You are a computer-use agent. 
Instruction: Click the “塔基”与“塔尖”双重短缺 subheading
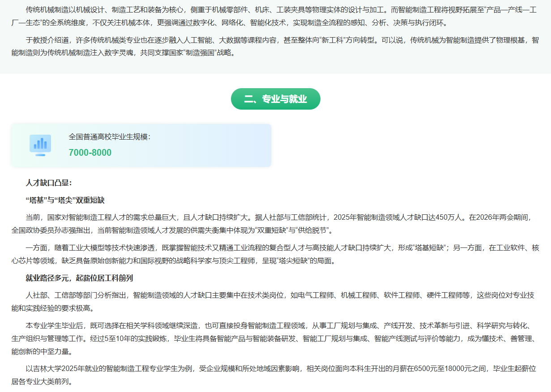[65, 200]
